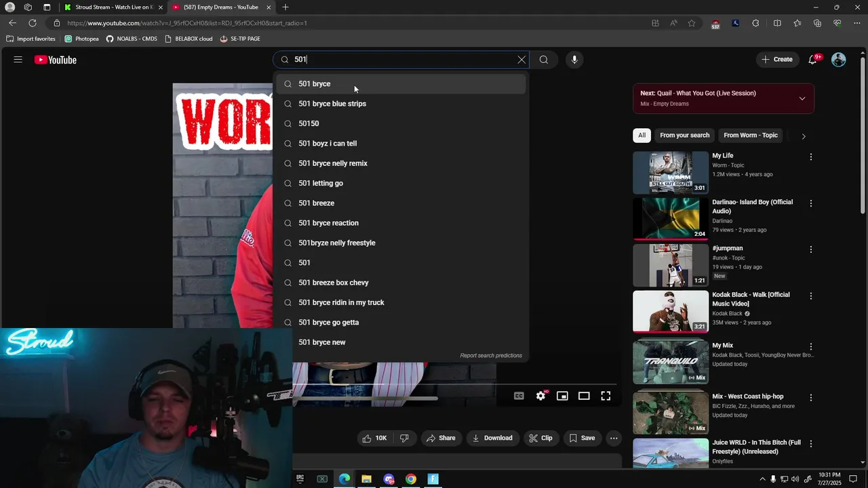Seek on the video progress bar
The height and width of the screenshot is (488, 868).
click(x=454, y=384)
